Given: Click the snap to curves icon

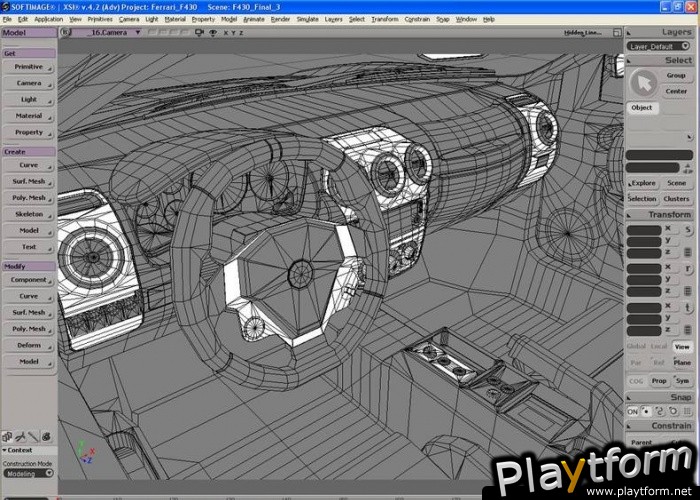Looking at the screenshot, I should pos(660,411).
